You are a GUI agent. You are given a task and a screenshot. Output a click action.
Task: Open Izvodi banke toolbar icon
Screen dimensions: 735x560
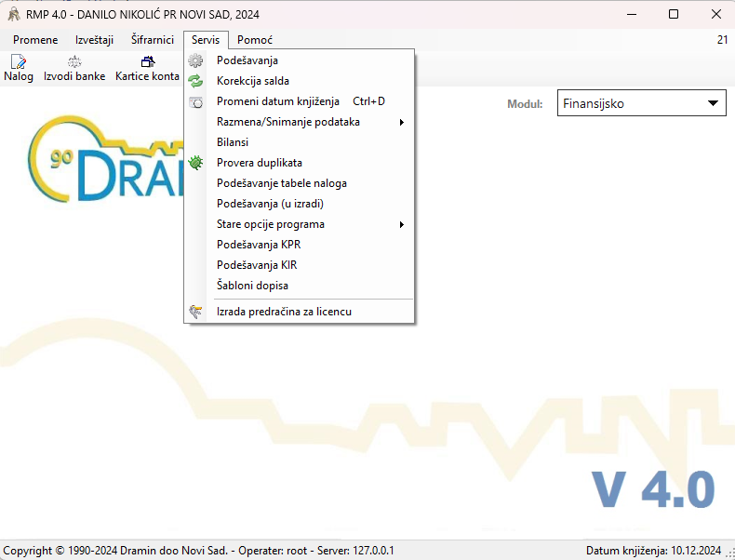tap(74, 69)
